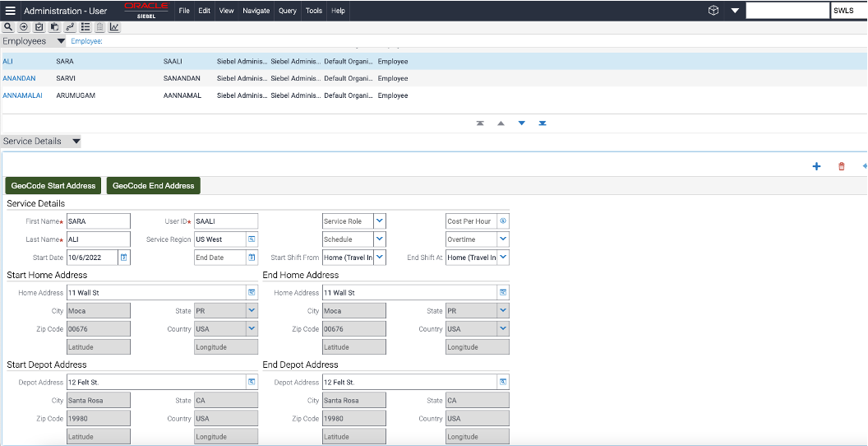Open Service Region pick applet icon
Screen dimensions: 868x446
point(252,239)
